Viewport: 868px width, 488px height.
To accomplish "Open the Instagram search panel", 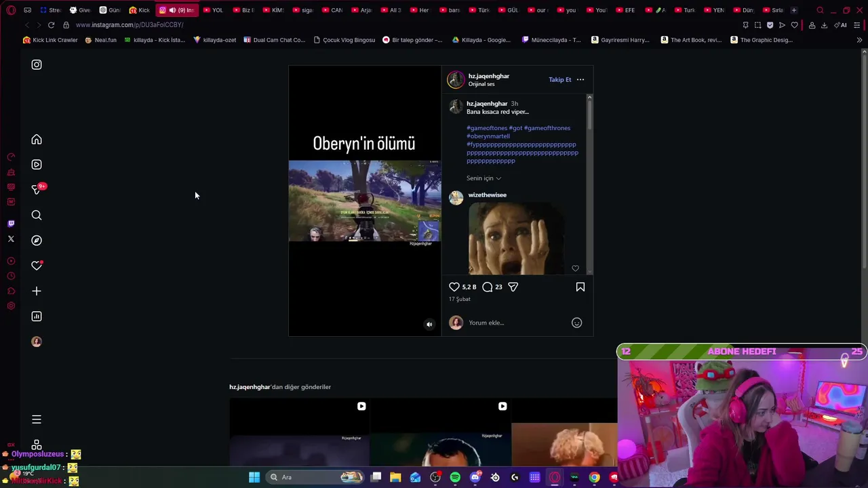I will tap(37, 216).
